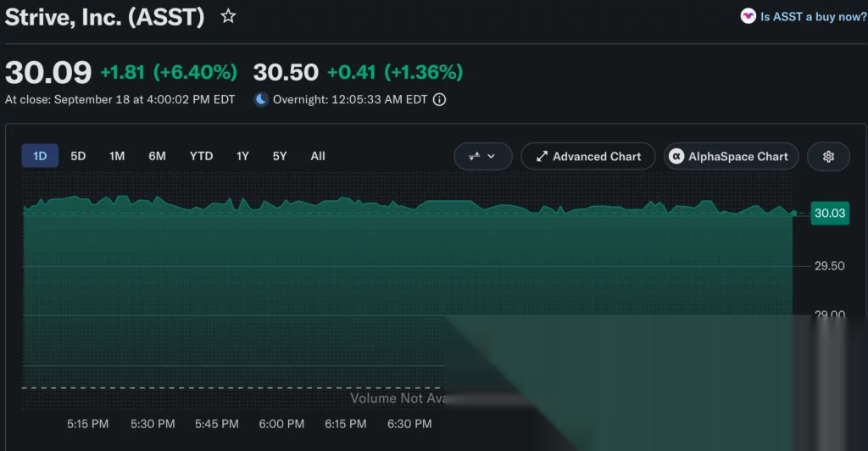Select the YTD time range

[201, 156]
